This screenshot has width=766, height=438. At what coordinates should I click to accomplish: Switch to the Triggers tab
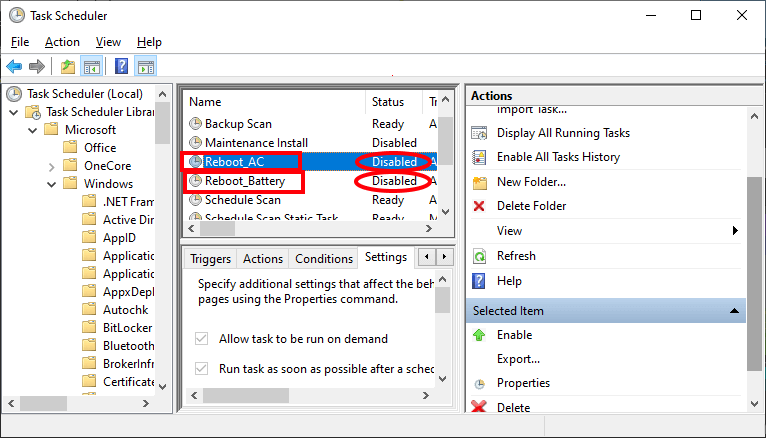[x=211, y=259]
